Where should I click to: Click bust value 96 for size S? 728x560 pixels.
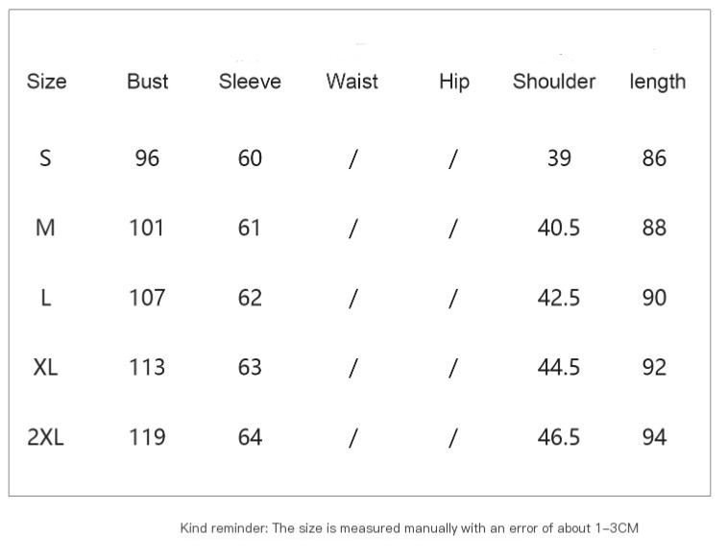[147, 158]
